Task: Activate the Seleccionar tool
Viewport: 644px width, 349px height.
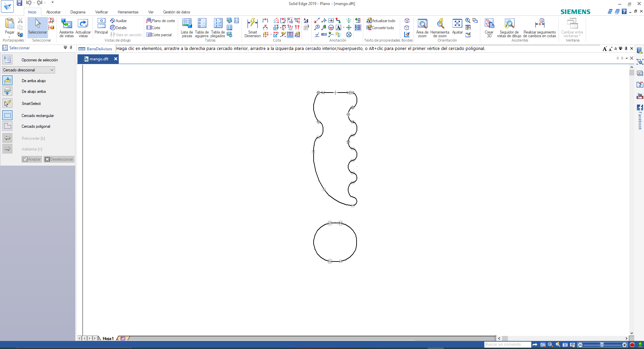Action: pyautogui.click(x=38, y=27)
